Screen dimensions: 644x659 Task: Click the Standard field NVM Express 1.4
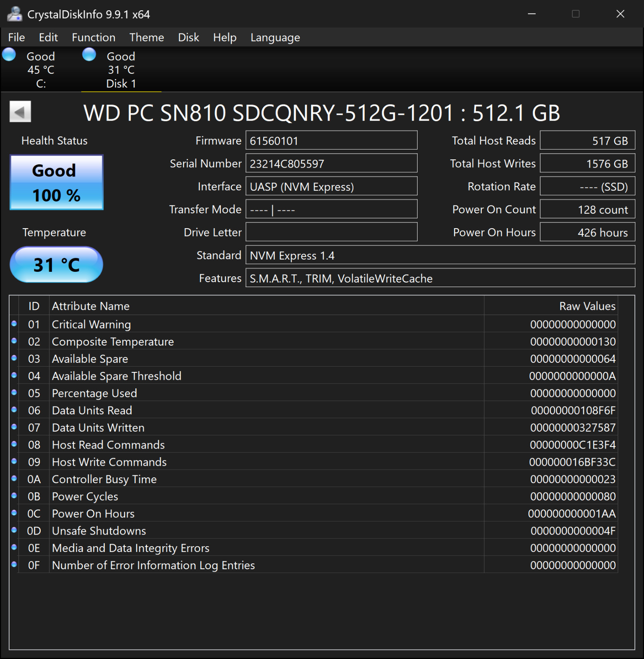click(440, 255)
